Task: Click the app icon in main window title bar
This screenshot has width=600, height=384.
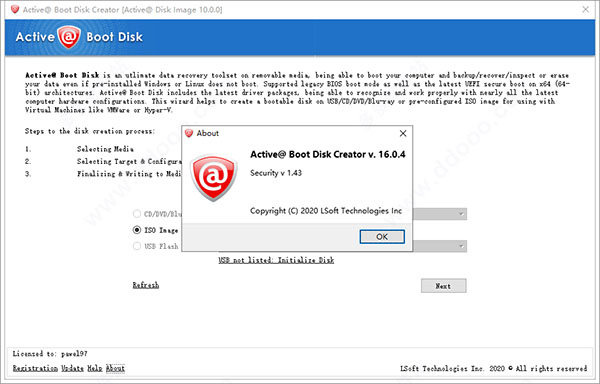Action: 15,9
